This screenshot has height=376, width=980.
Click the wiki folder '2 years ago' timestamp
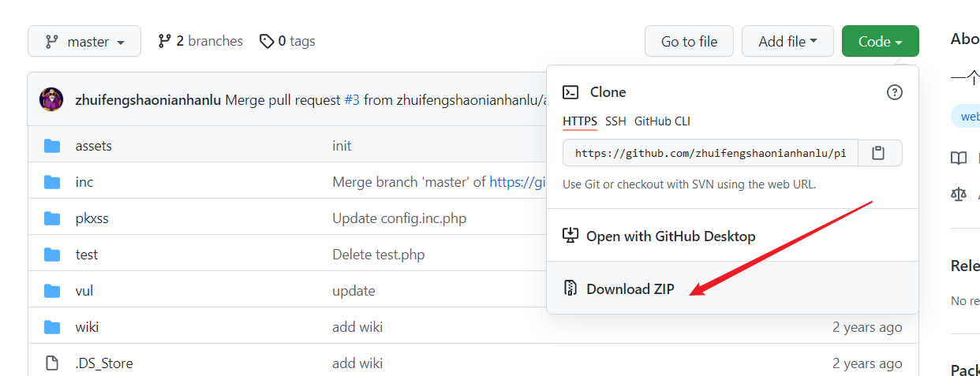tap(867, 327)
